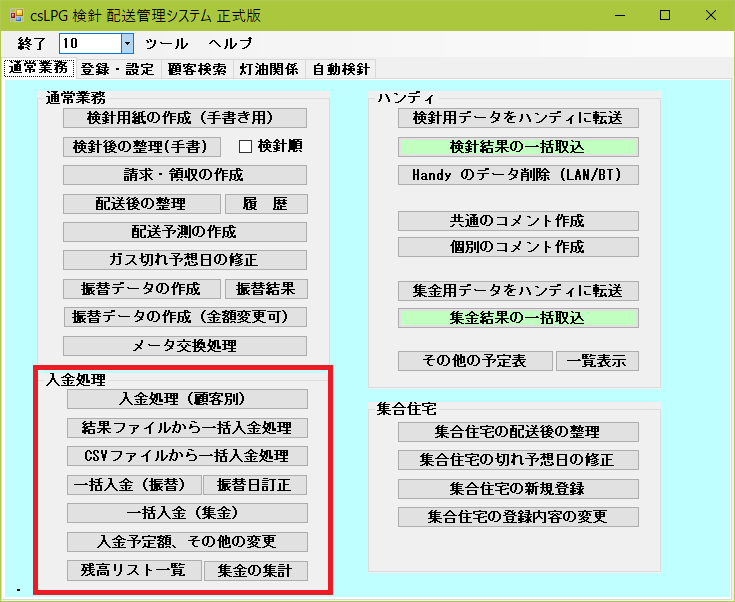Click 集金の集計 button
The width and height of the screenshot is (735, 602).
click(256, 571)
